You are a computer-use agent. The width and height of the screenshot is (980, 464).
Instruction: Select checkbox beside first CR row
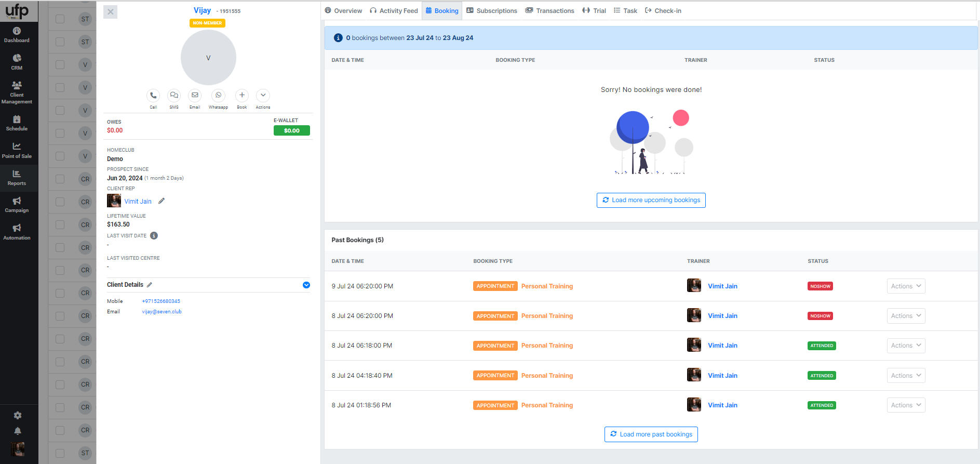pyautogui.click(x=60, y=179)
